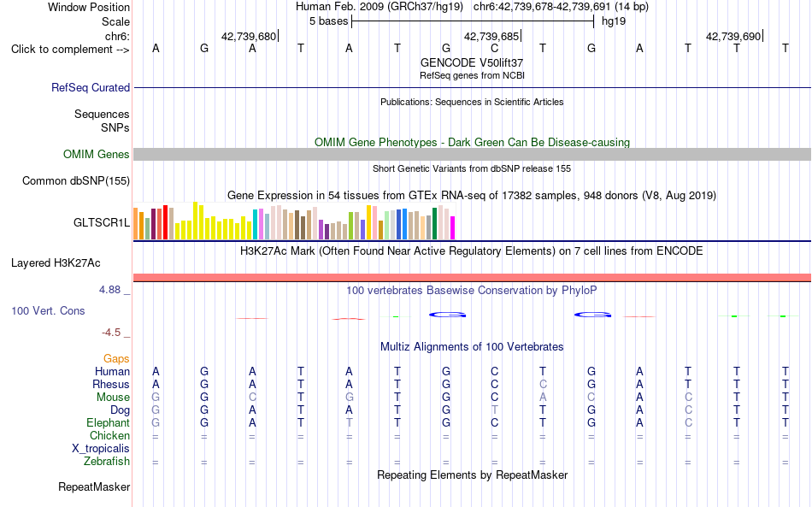
Task: Click 'Publications: Sequences in Scientific Articles' title
Action: (472, 102)
